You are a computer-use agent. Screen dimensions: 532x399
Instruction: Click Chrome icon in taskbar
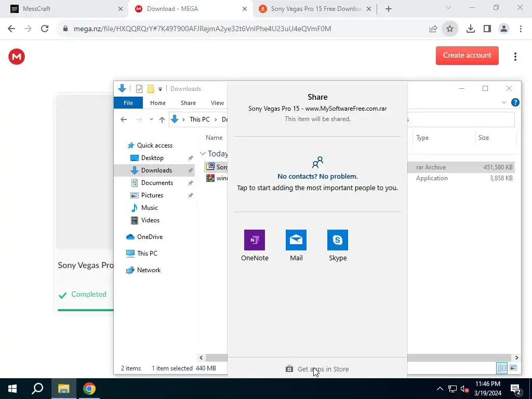pos(89,389)
